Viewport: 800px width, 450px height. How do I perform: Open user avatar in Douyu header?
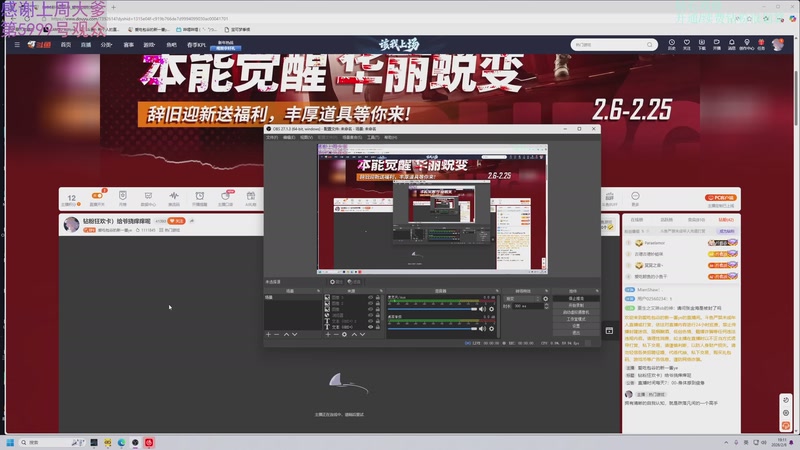pos(778,44)
